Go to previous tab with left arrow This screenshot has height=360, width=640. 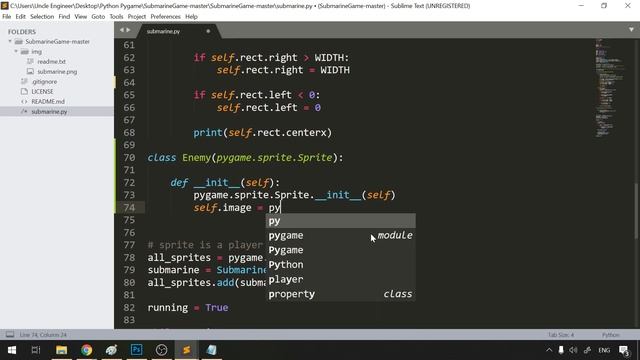click(121, 30)
